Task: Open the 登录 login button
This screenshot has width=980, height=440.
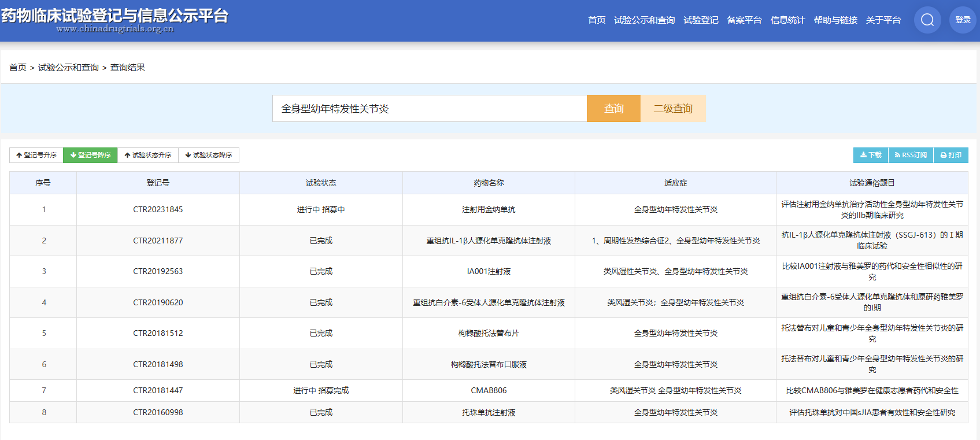Action: [963, 20]
